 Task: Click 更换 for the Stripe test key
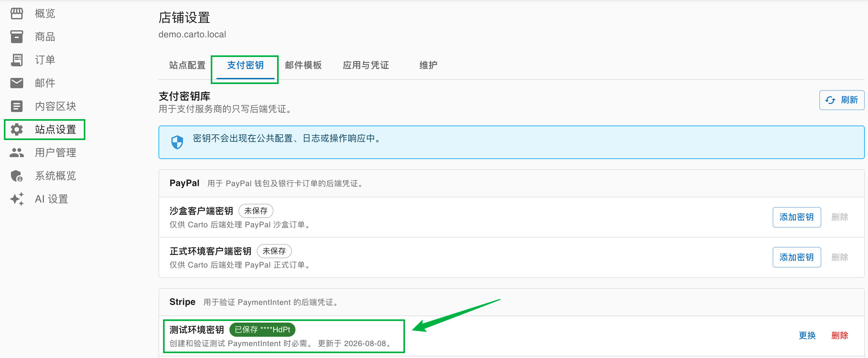pyautogui.click(x=807, y=335)
